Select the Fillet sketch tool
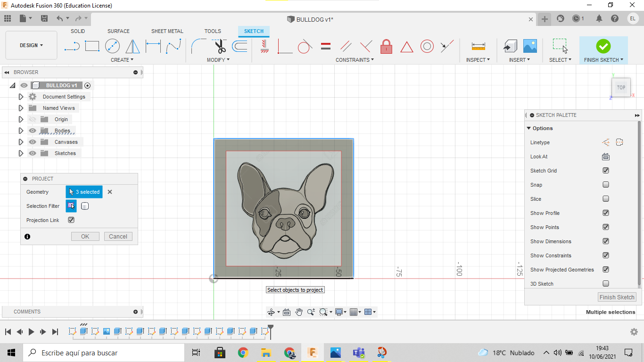This screenshot has width=644, height=362. point(198,46)
